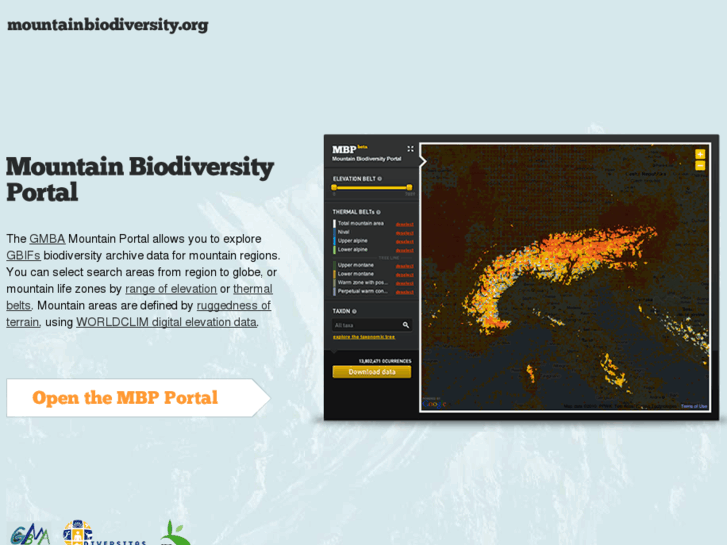Click the Download data button
Screen dimensions: 727x545
coord(371,372)
